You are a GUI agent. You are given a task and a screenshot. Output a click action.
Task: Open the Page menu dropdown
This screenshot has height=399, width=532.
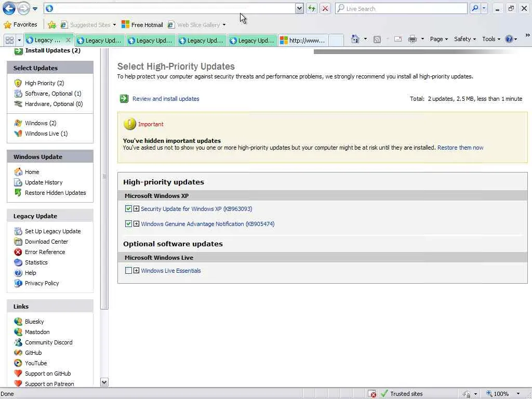438,39
